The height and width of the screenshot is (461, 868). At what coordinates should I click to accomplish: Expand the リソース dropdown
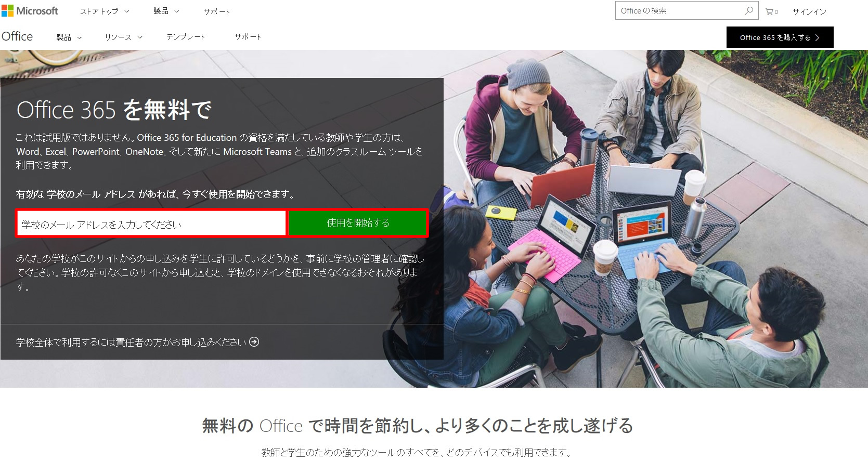pos(123,37)
